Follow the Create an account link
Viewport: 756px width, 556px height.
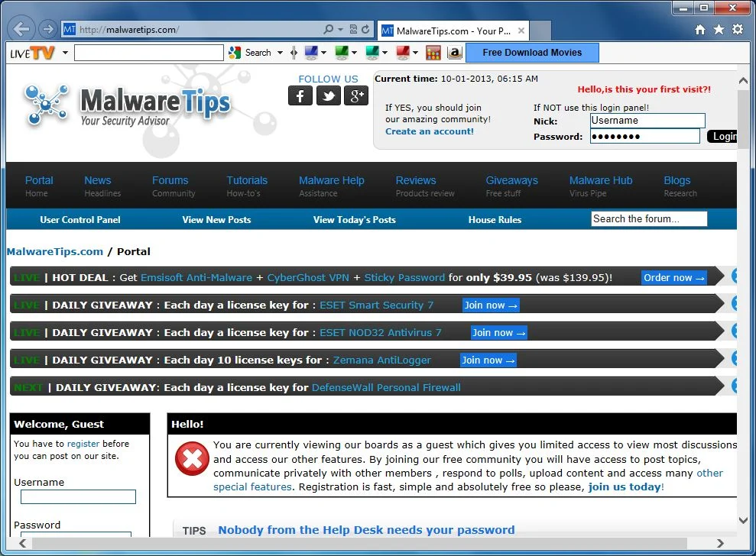pyautogui.click(x=429, y=131)
